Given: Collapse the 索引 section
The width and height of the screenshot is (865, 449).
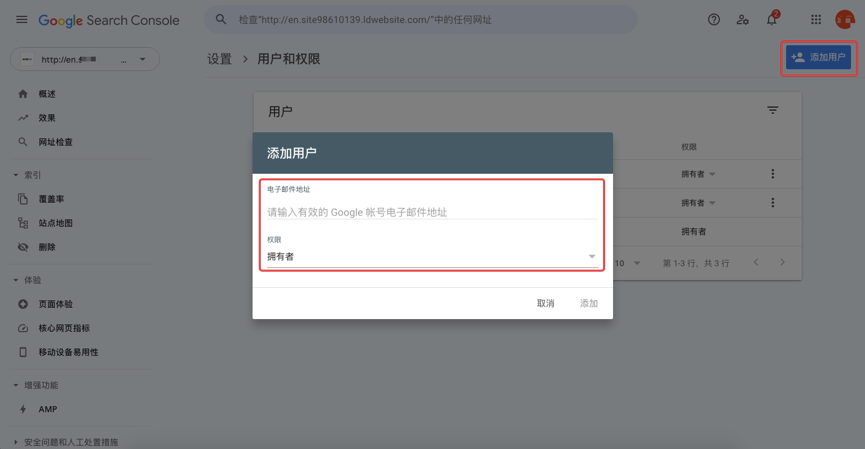Looking at the screenshot, I should pos(28,175).
